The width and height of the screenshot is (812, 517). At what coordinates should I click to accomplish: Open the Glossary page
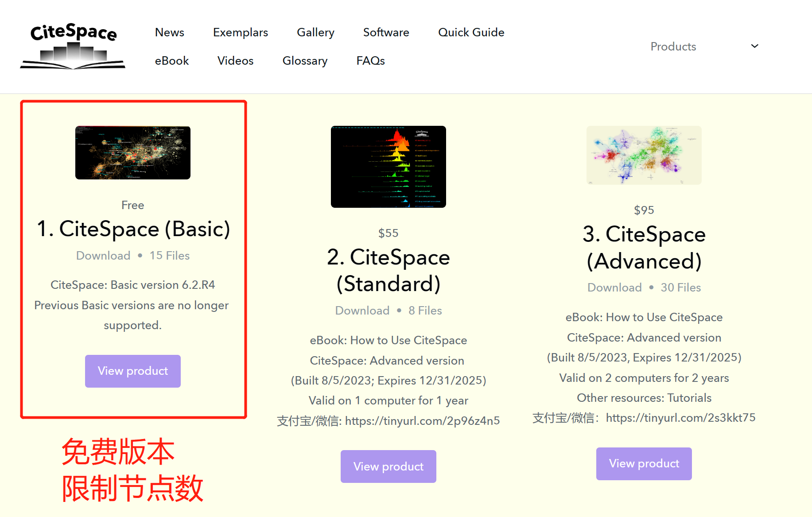[x=305, y=61]
